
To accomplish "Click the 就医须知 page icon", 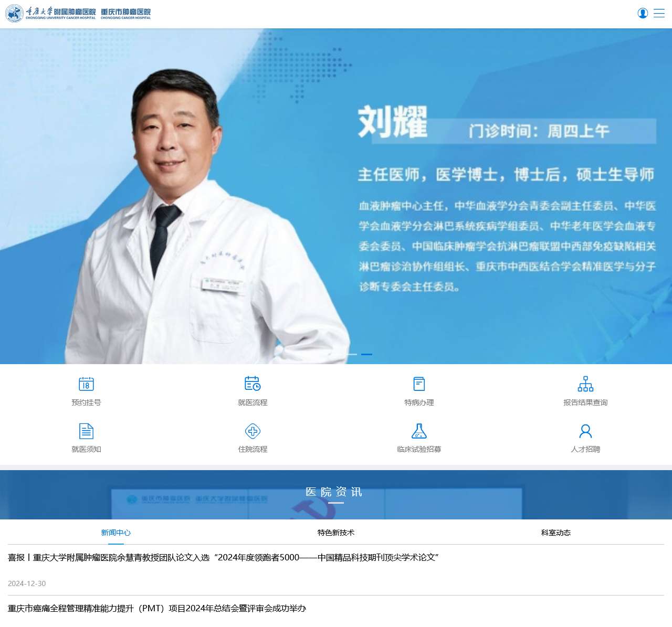I will coord(86,431).
